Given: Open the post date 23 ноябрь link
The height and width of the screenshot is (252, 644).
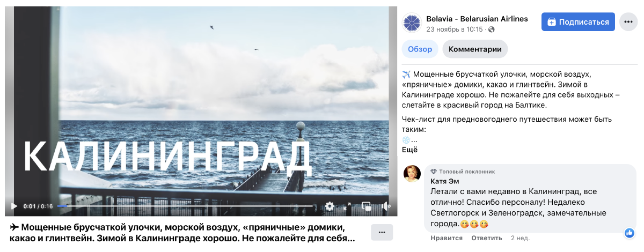Looking at the screenshot, I should tap(455, 29).
